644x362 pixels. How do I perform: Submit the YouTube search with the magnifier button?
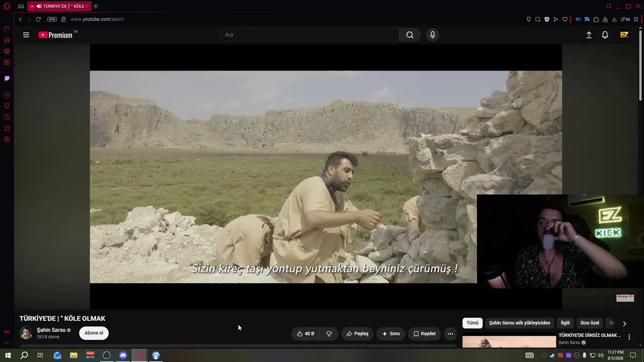[x=410, y=35]
